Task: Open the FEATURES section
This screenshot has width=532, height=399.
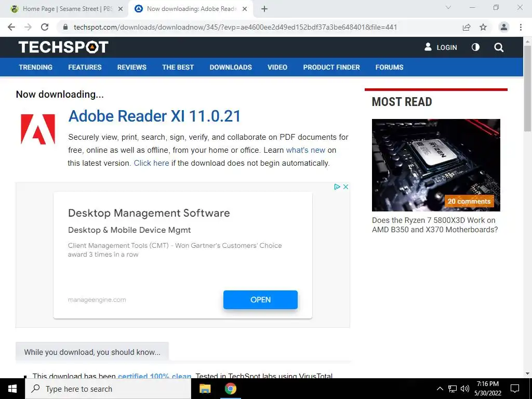Action: pos(85,67)
